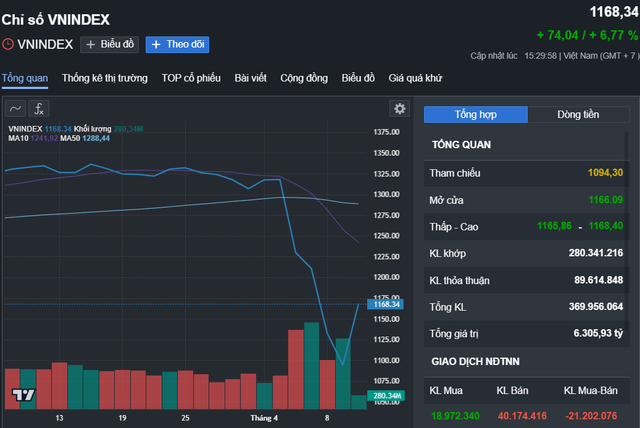Click the TỔNG QUAN section header

pos(462,145)
